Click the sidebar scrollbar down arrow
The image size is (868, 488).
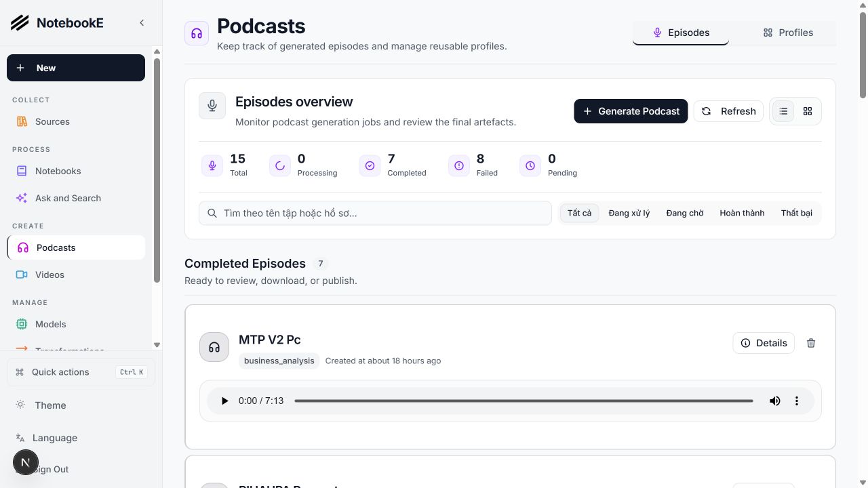157,345
